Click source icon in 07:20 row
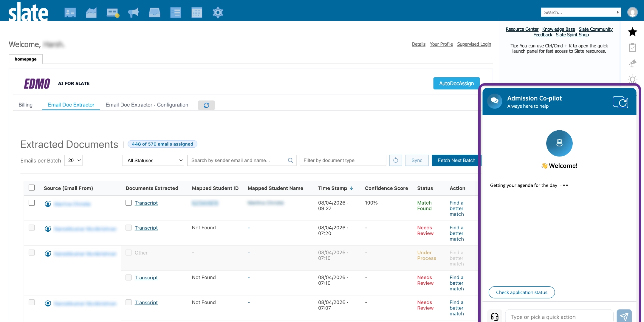This screenshot has width=644, height=322. pos(48,229)
